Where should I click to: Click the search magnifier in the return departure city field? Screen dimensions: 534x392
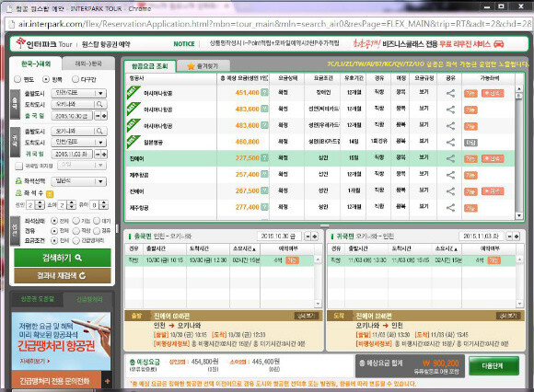pyautogui.click(x=99, y=131)
